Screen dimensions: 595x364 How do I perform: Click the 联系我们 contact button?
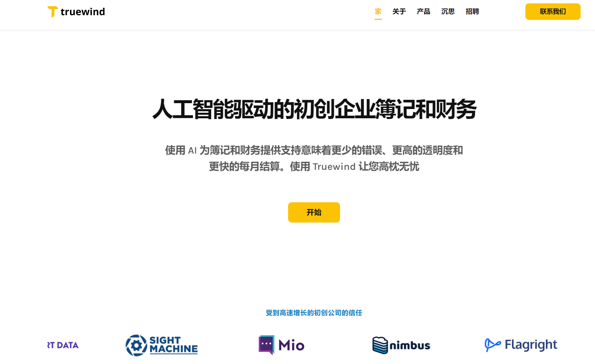pos(553,11)
